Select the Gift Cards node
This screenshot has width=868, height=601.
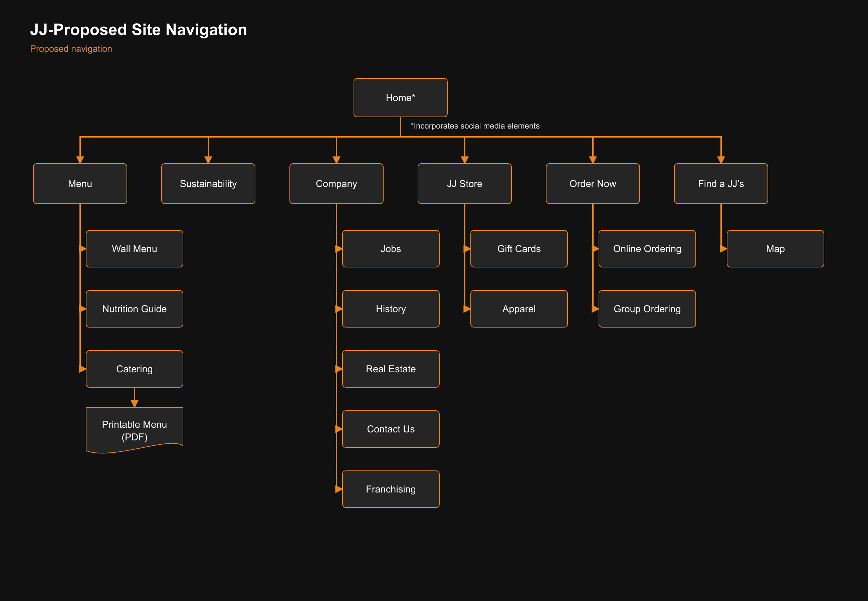click(519, 249)
